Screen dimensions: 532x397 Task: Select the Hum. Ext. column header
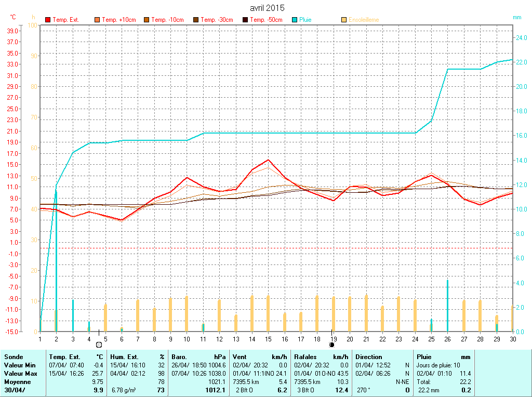(x=124, y=357)
